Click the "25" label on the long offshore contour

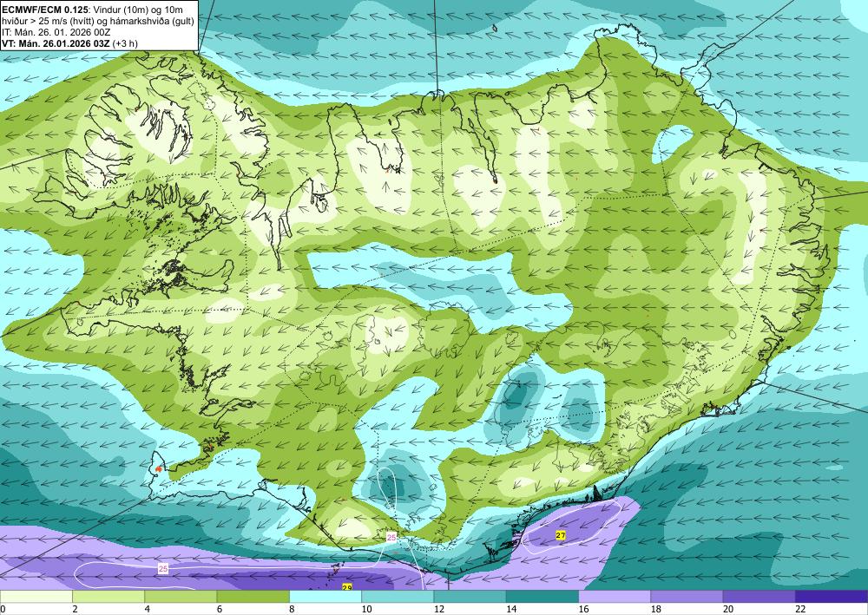[x=163, y=568]
